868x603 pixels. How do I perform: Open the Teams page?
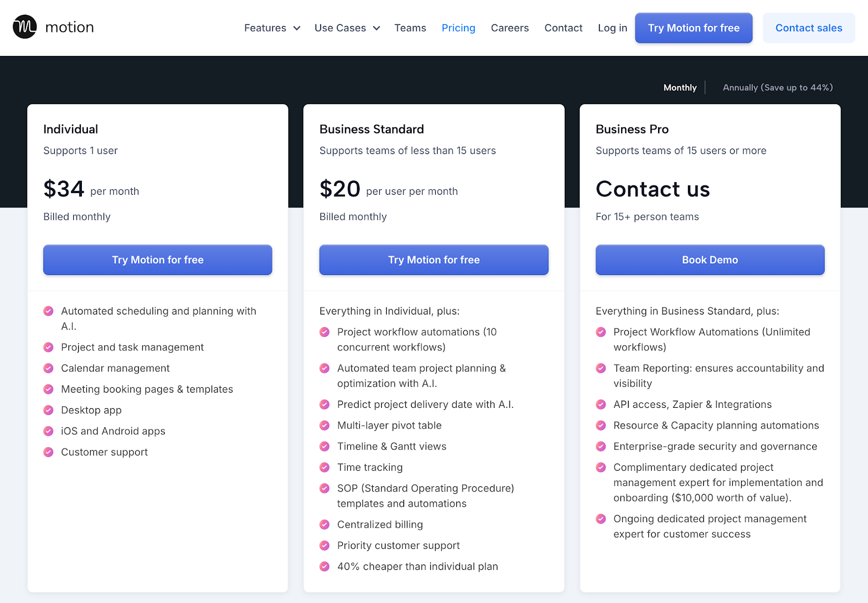click(x=410, y=28)
